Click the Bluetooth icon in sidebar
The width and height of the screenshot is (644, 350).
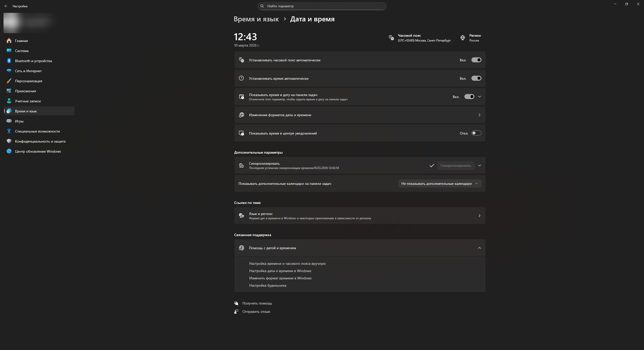click(9, 61)
